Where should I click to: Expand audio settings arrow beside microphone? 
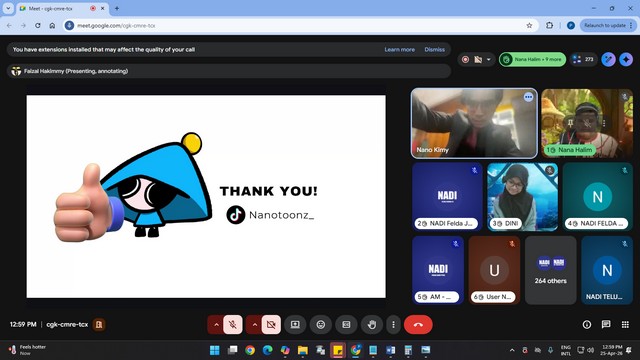click(x=216, y=325)
